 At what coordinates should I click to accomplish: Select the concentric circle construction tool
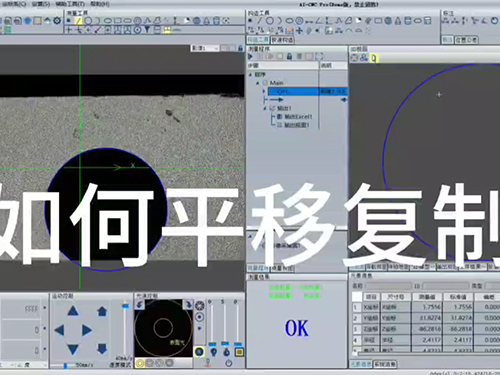(x=299, y=21)
